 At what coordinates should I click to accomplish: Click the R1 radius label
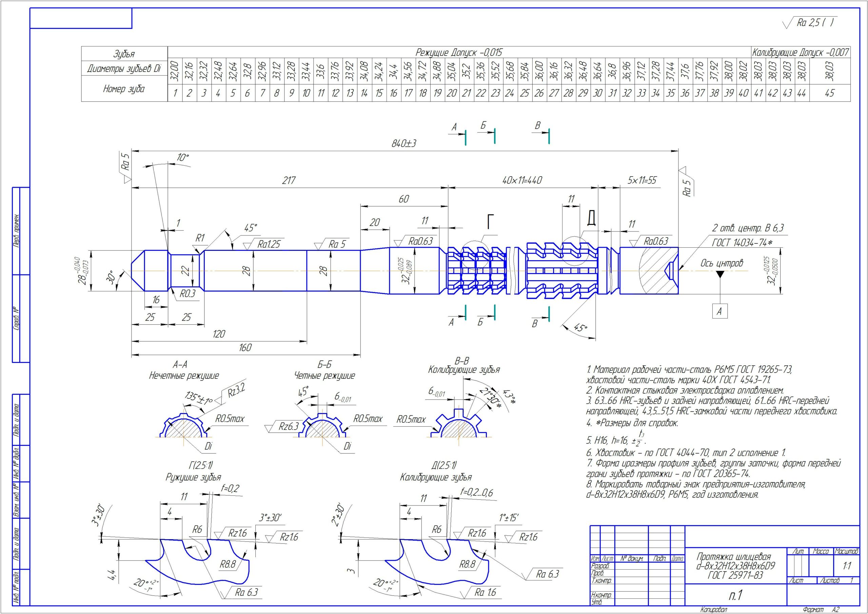click(200, 238)
